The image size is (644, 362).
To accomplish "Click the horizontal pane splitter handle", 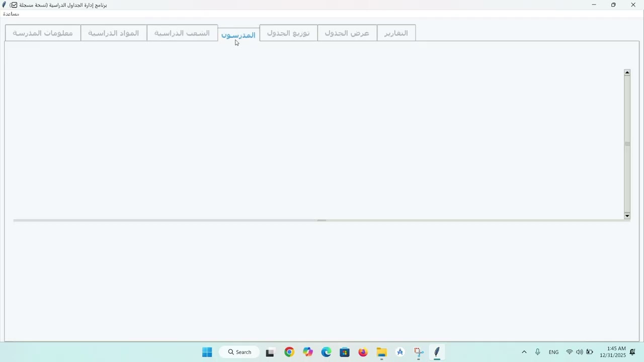I will coord(322,220).
